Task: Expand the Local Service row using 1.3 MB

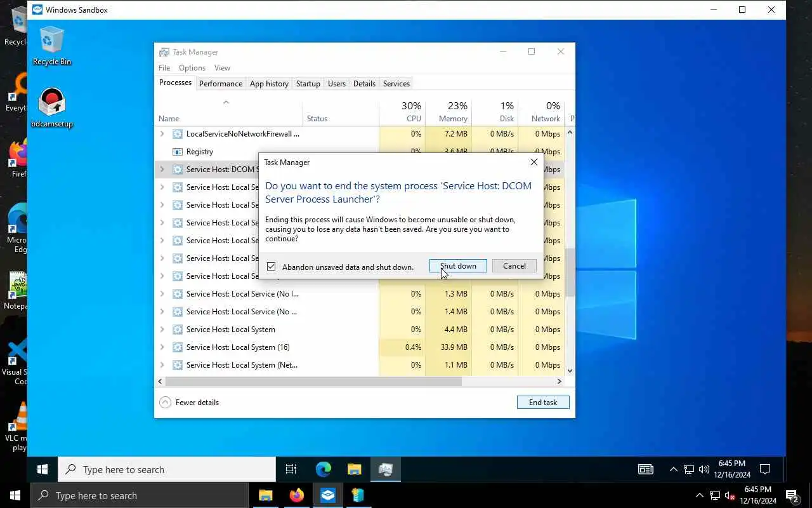Action: [162, 294]
